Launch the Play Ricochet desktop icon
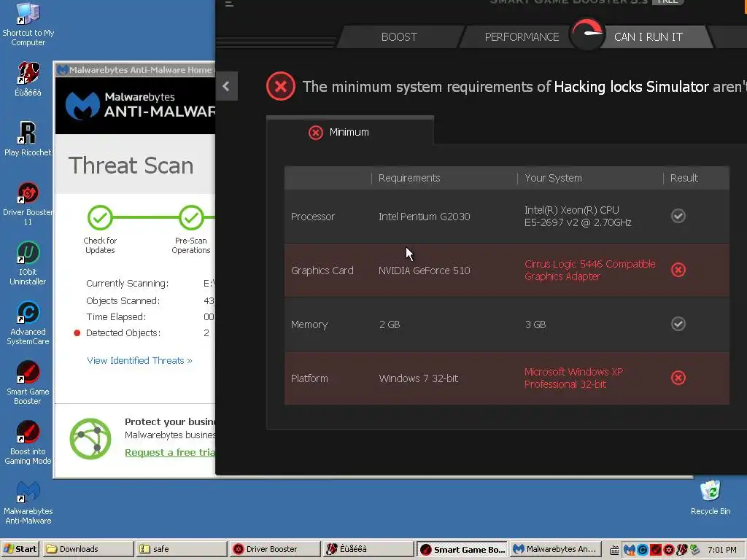Screen dimensions: 747x560 [28, 139]
